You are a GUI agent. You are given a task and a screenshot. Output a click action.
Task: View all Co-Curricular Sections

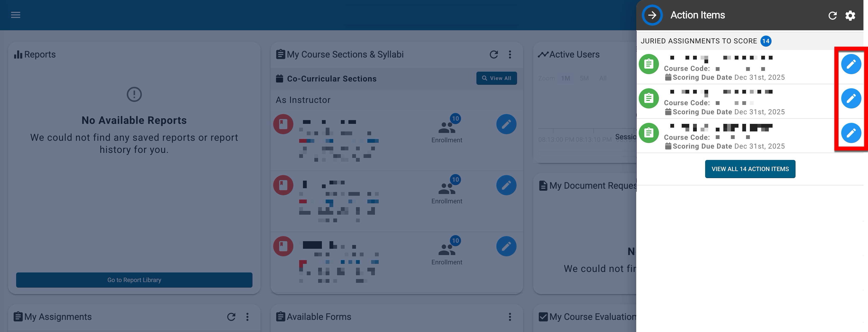pyautogui.click(x=496, y=78)
